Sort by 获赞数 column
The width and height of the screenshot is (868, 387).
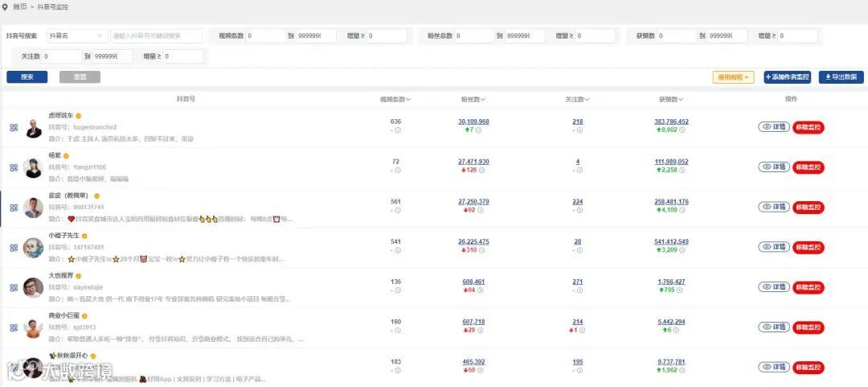click(x=671, y=100)
